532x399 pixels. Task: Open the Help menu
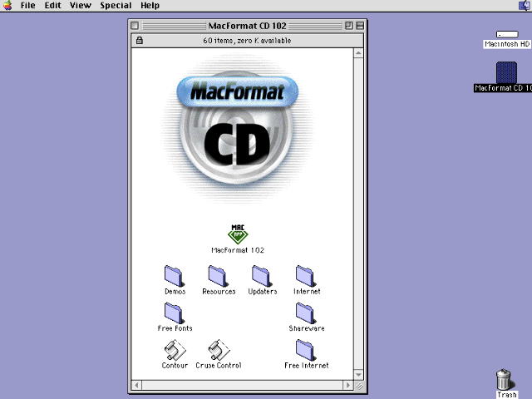tap(150, 6)
